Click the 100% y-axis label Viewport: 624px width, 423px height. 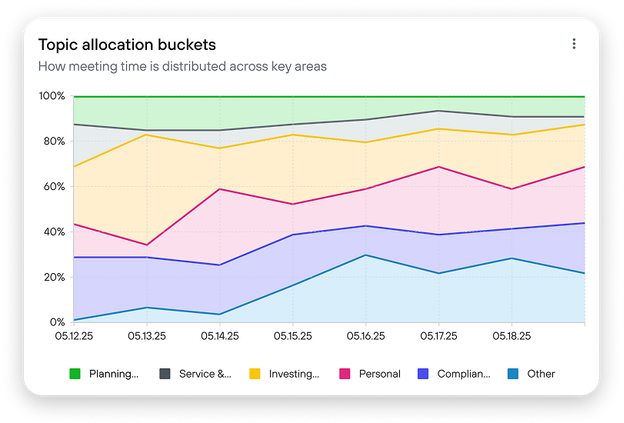(52, 96)
